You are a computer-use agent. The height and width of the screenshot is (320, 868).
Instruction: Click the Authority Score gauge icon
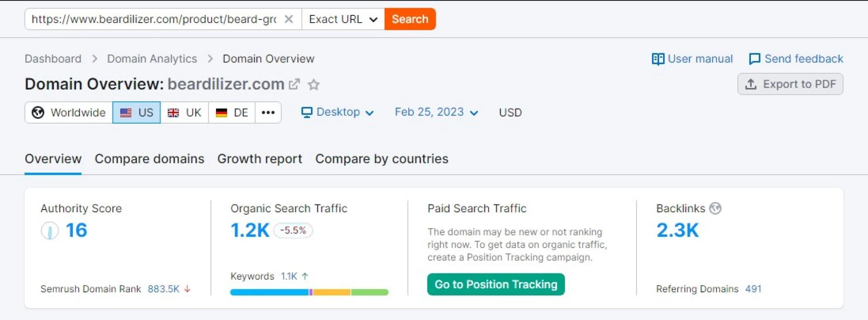click(50, 231)
